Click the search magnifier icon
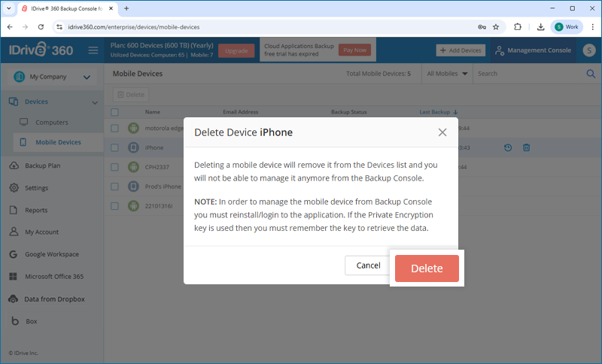Image resolution: width=602 pixels, height=364 pixels. coord(591,74)
